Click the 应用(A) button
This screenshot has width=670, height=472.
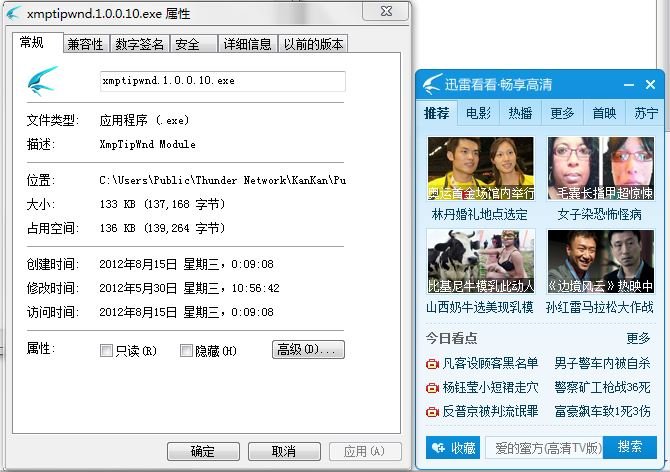pos(365,451)
